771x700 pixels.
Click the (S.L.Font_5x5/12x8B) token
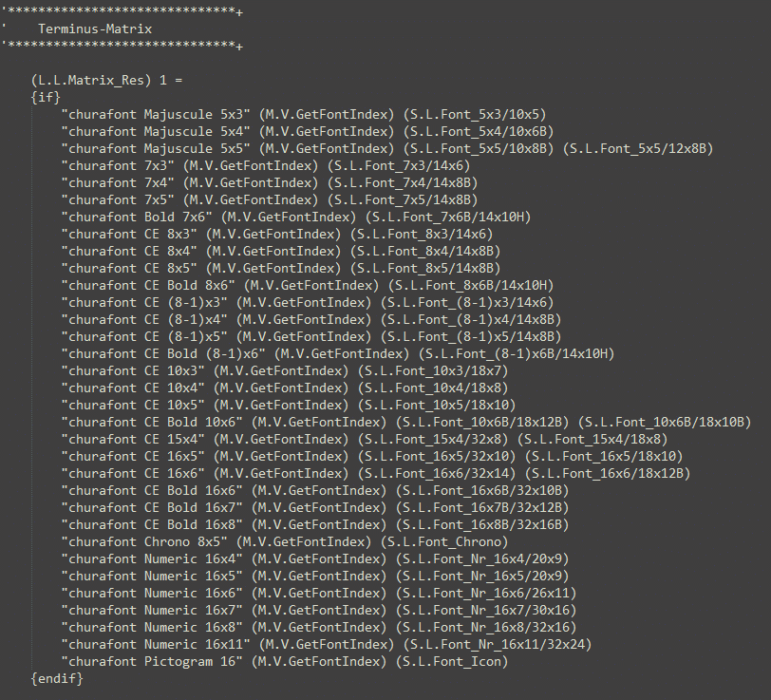click(638, 148)
